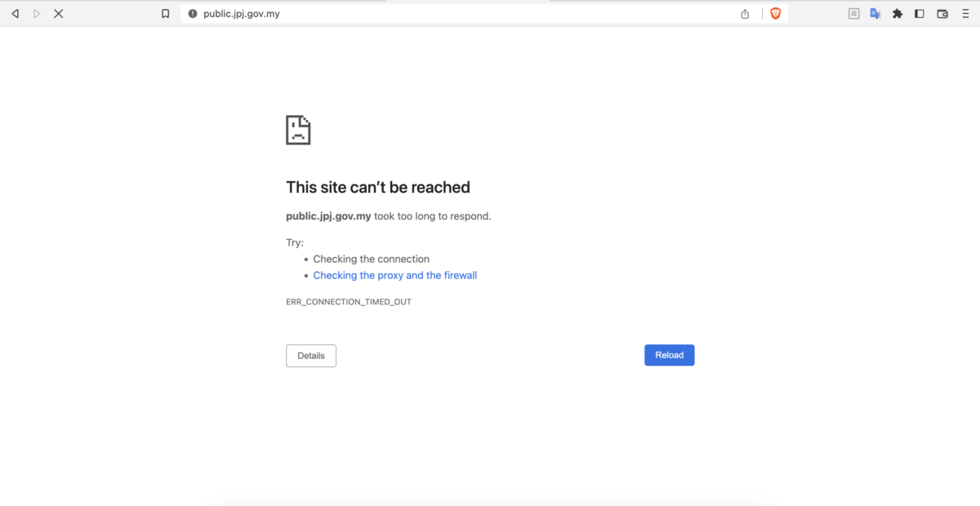Click the ERR_CONNECTION_TIMED_OUT error code
The width and height of the screenshot is (980, 506).
(x=349, y=302)
